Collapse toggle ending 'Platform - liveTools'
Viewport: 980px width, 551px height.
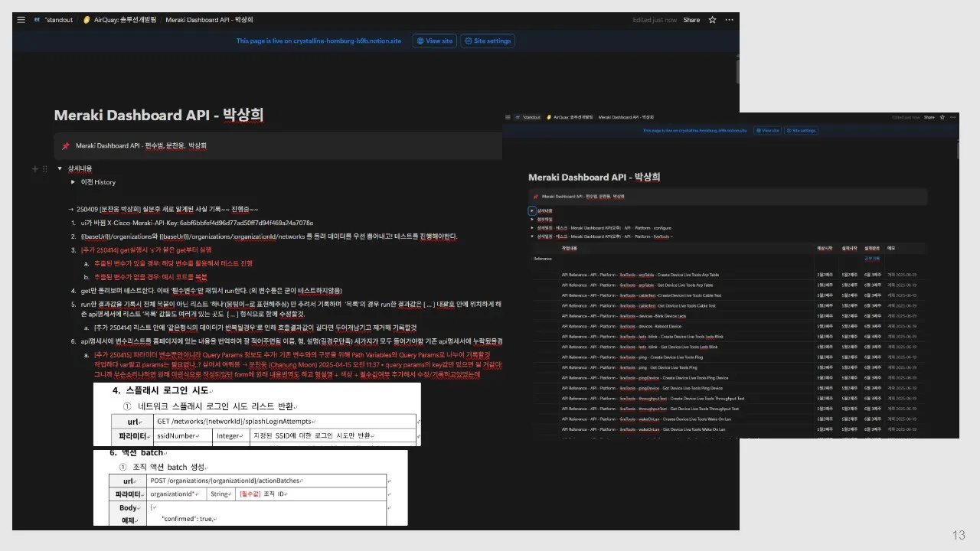pos(532,237)
